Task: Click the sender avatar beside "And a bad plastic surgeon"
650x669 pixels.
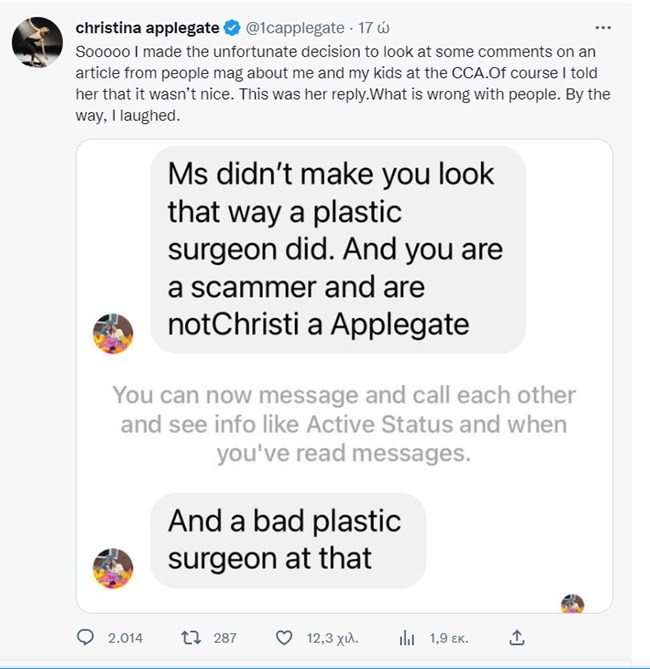Action: tap(113, 567)
